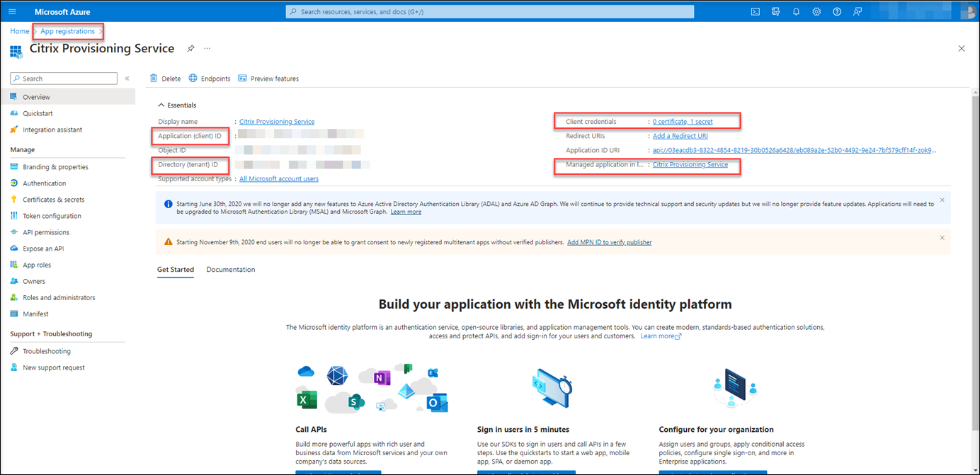Open the more options ellipsis by title
The width and height of the screenshot is (980, 475).
pyautogui.click(x=207, y=49)
